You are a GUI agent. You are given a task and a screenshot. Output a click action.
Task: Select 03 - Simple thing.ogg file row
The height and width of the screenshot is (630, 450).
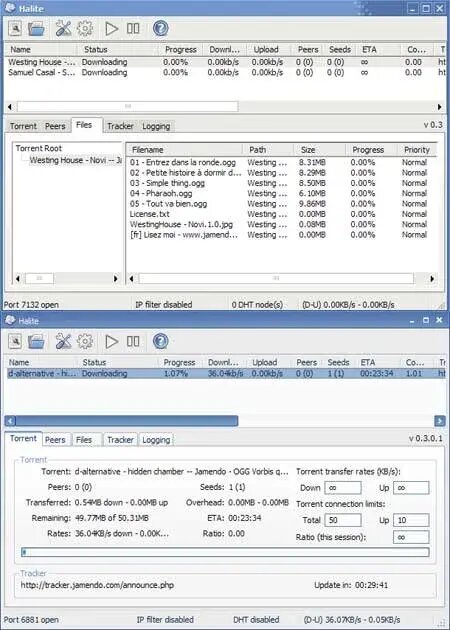point(281,183)
